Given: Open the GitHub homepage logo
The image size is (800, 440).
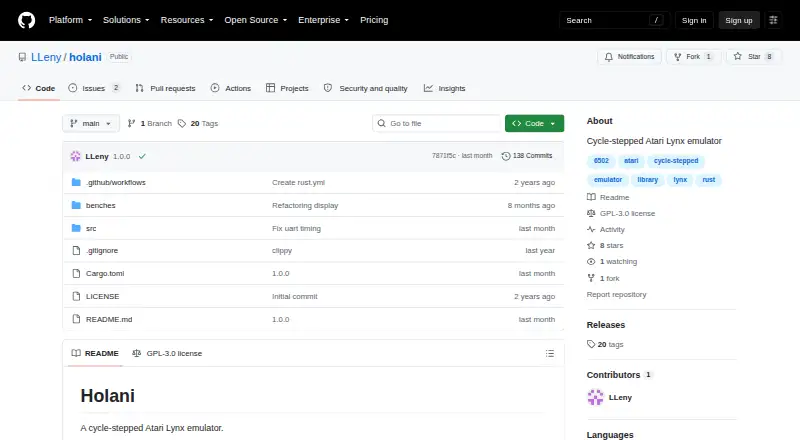Looking at the screenshot, I should pos(27,20).
